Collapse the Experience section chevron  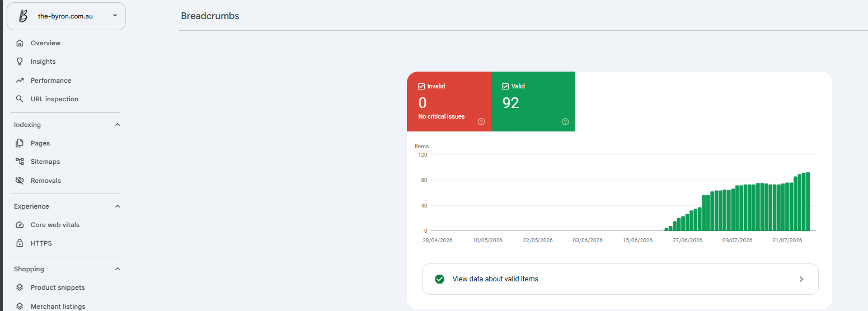pyautogui.click(x=118, y=206)
